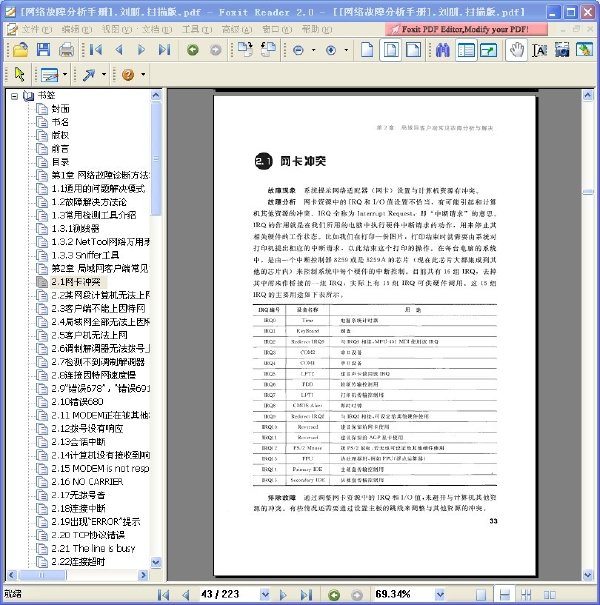This screenshot has height=605, width=600.
Task: Open bookmark 封面
Action: [60, 109]
